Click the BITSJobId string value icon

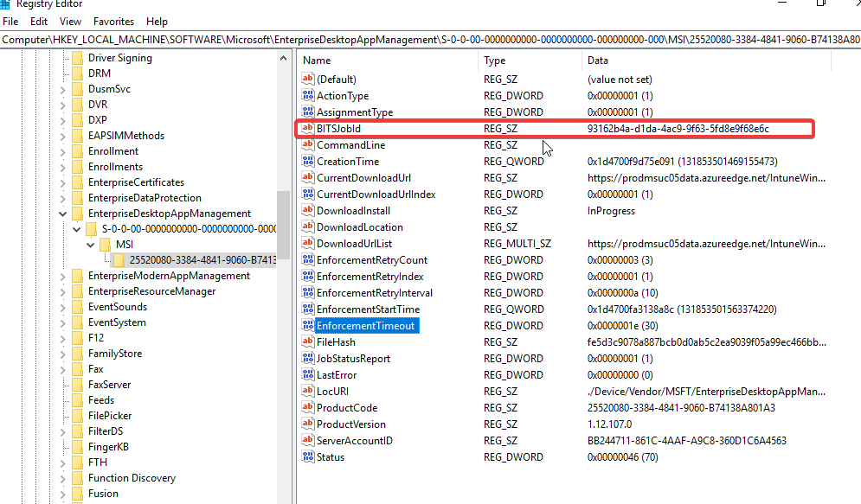coord(307,128)
